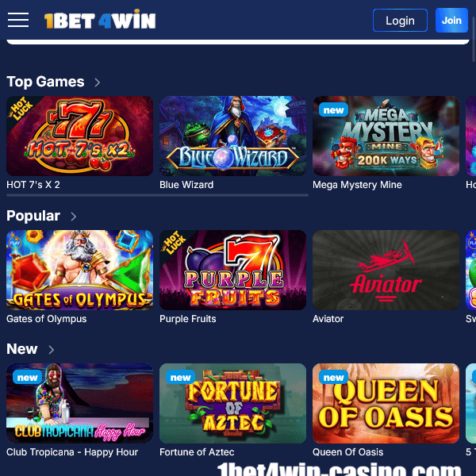Screen dimensions: 476x476
Task: Click the Login button
Action: point(400,21)
